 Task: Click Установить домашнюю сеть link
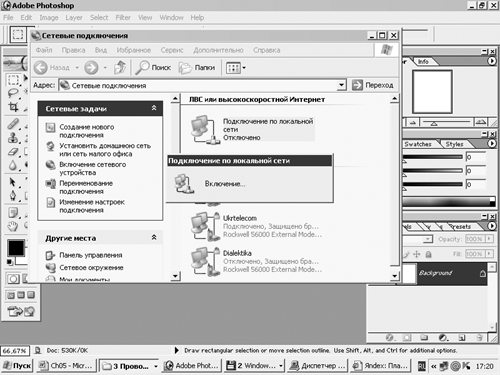(x=105, y=150)
